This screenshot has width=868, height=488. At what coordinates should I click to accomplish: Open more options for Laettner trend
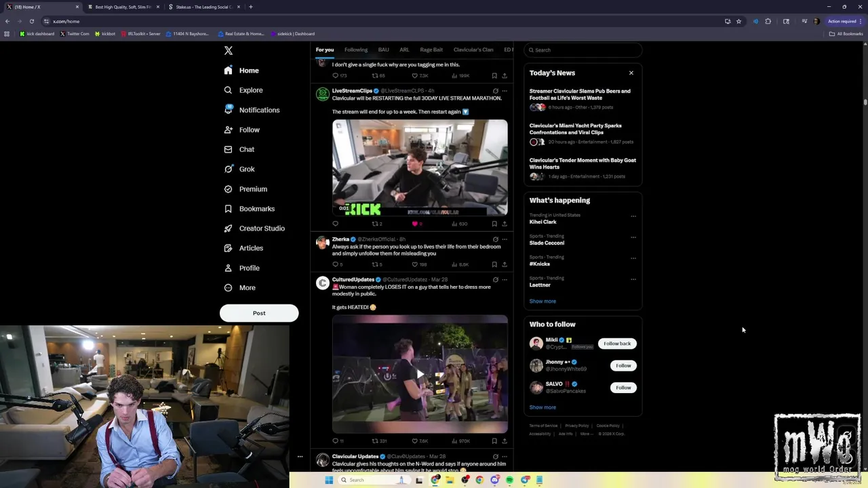pos(633,279)
